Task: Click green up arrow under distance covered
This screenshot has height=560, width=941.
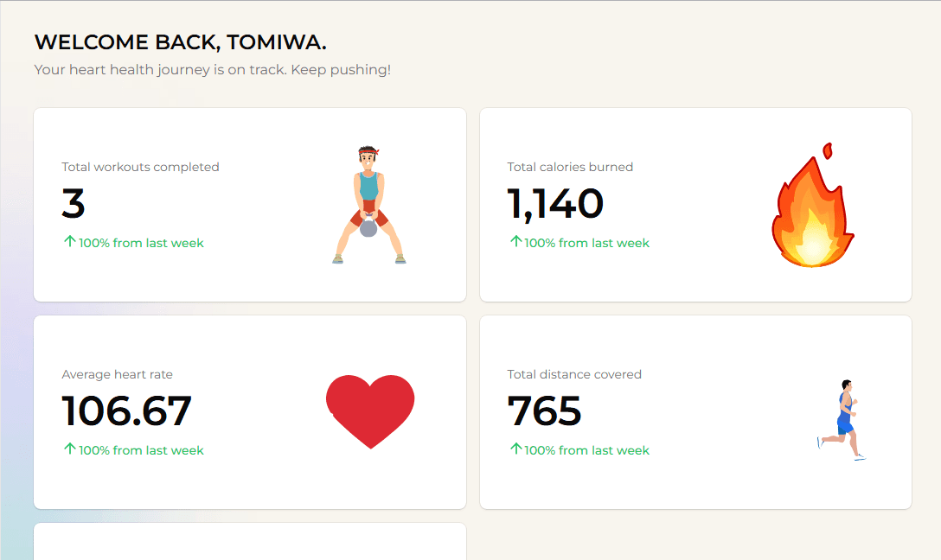Action: [x=515, y=449]
